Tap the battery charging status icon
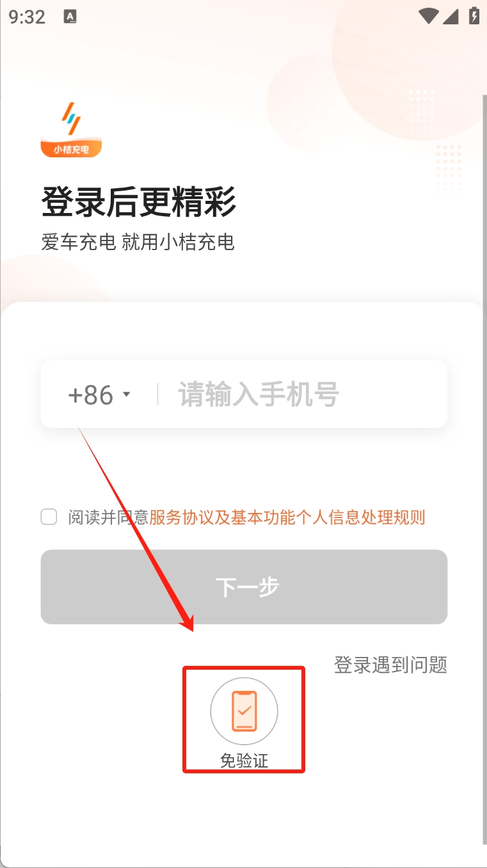 pos(474,16)
